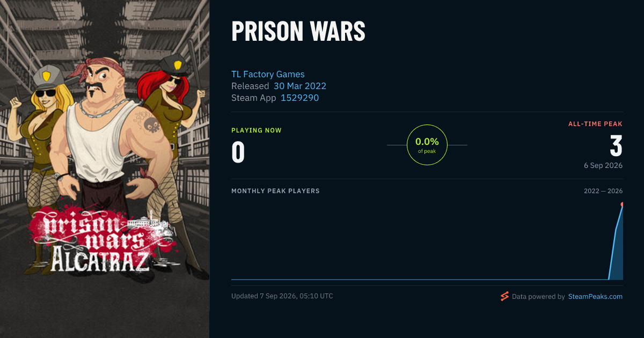
Task: Open the SteamPeaks.com link
Action: coord(595,296)
